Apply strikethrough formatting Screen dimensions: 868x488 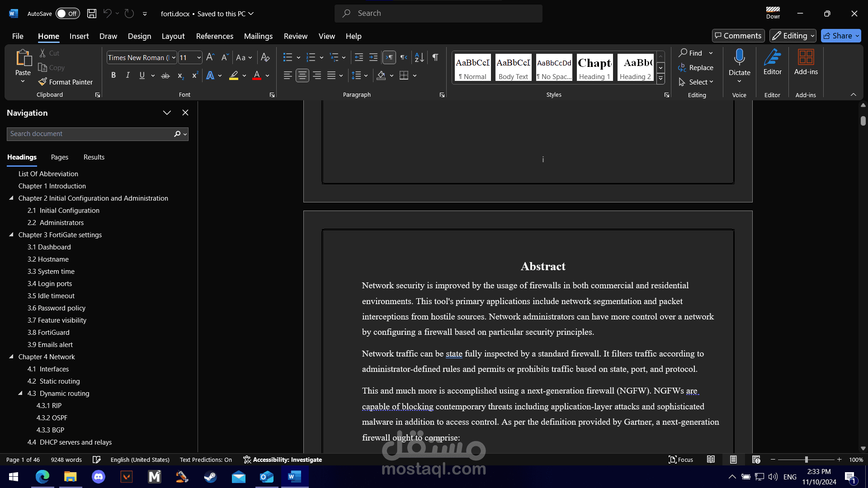(165, 75)
